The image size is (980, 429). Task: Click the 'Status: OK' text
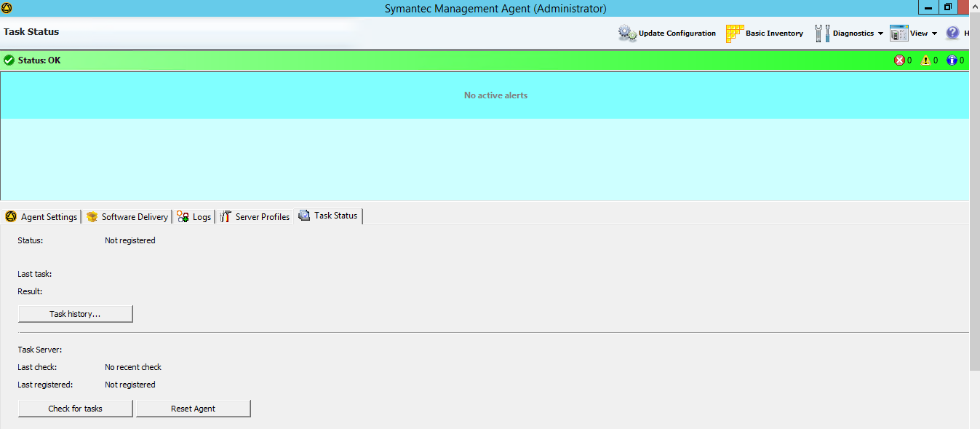[39, 60]
